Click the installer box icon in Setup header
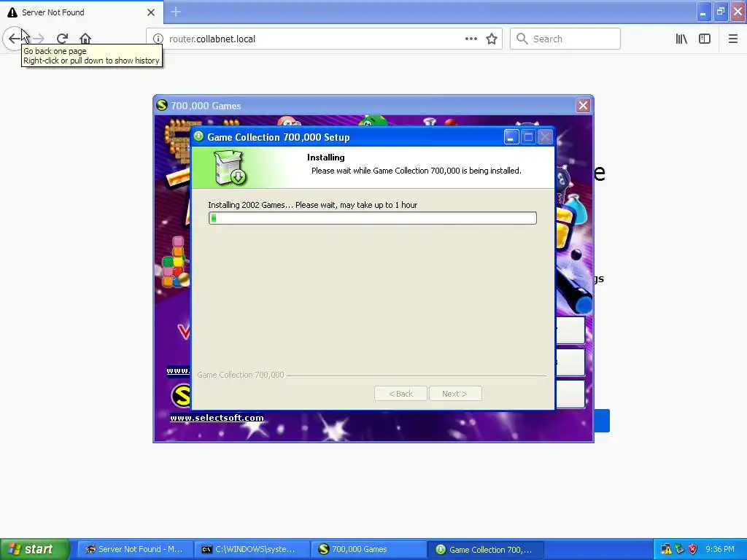Viewport: 747px width, 560px height. [230, 168]
